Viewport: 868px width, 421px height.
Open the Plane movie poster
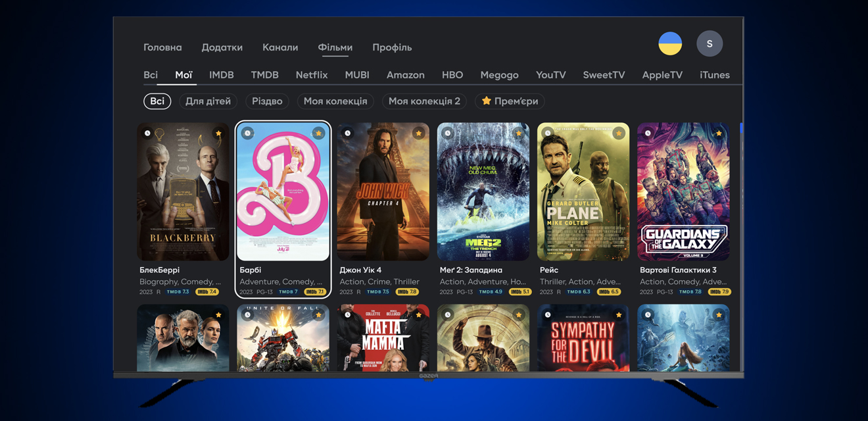coord(583,191)
